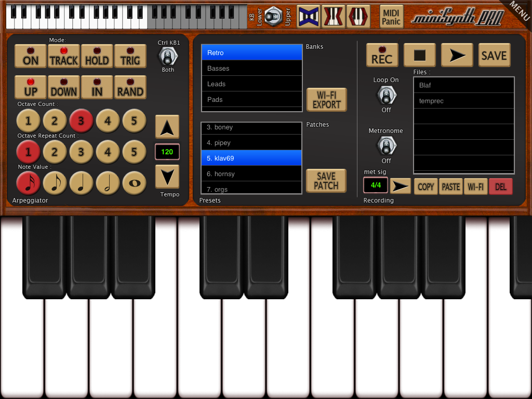This screenshot has width=532, height=399.
Task: Select the temprec recording file
Action: [464, 101]
